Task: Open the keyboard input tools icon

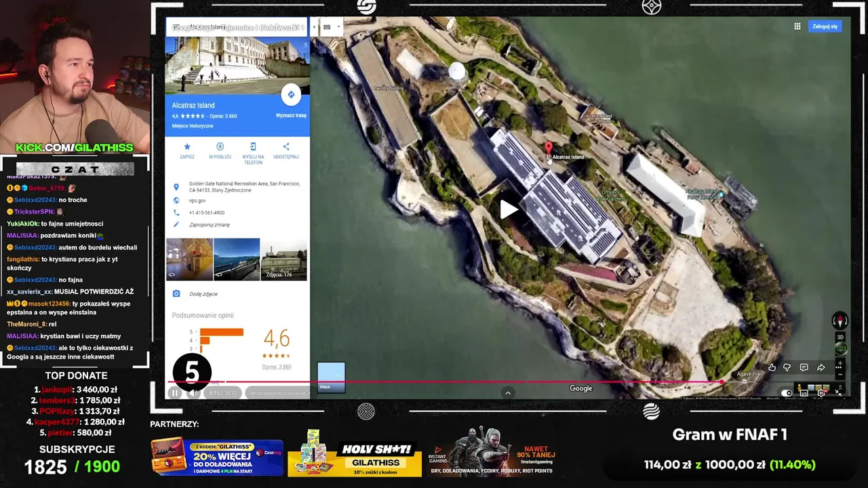Action: pos(327,27)
